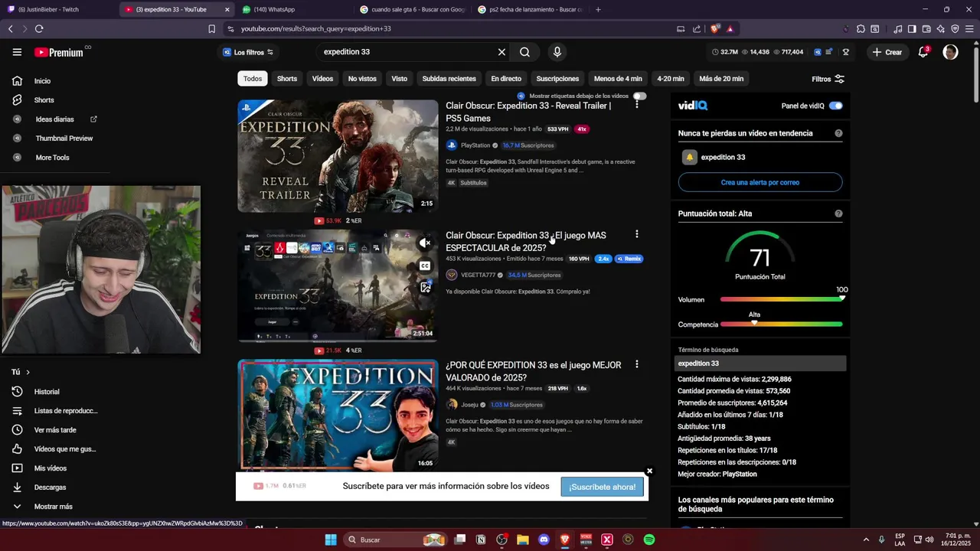Toggle Mostrar etiquetas debajo de los videos
This screenshot has height=551, width=980.
click(639, 96)
